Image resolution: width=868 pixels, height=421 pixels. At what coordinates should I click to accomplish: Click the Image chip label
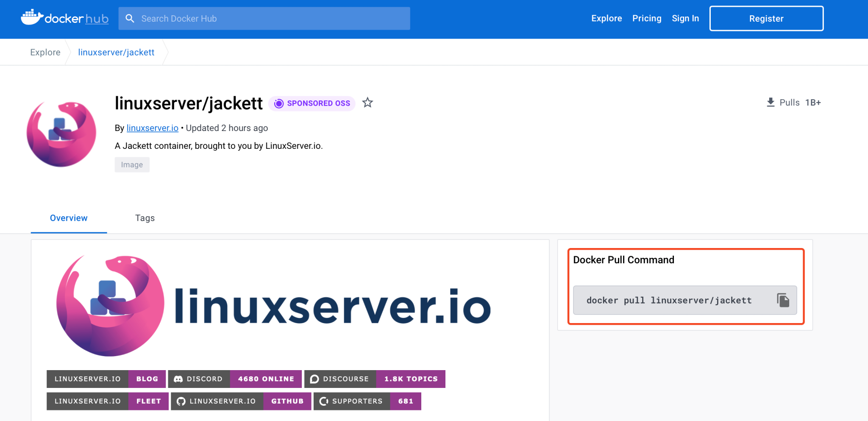(x=132, y=164)
